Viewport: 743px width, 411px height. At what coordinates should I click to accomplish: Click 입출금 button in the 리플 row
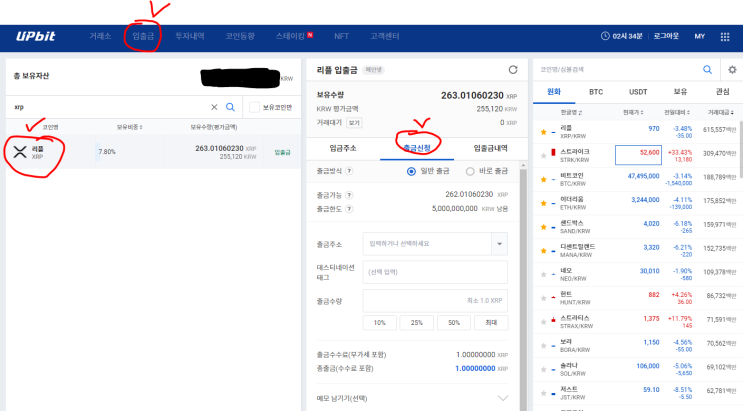tap(282, 152)
